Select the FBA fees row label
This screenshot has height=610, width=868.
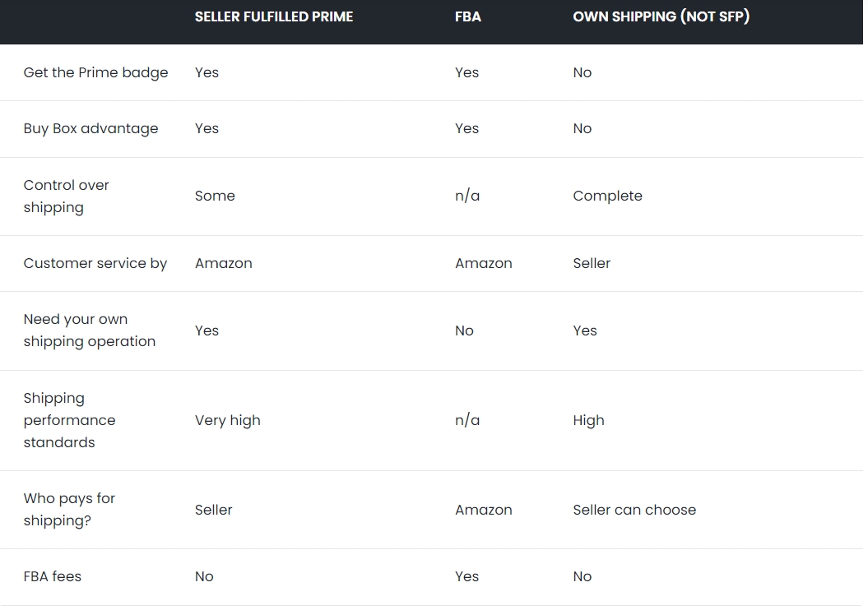click(x=53, y=576)
